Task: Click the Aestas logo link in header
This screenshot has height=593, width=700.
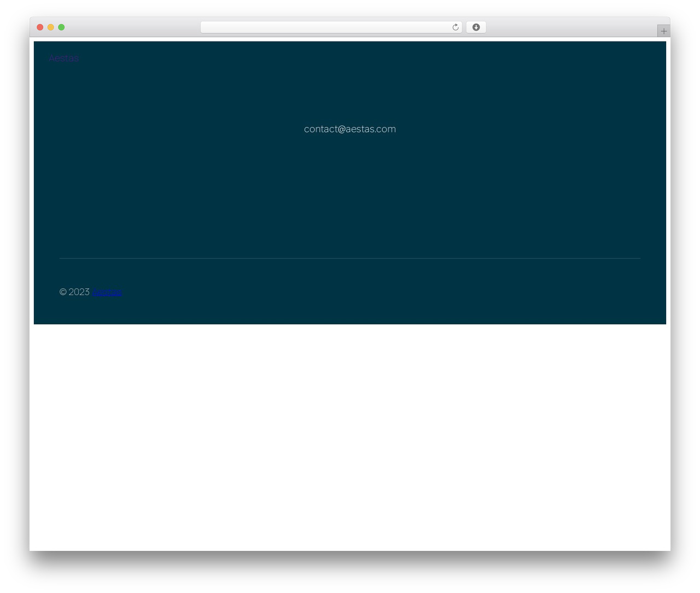Action: click(63, 58)
